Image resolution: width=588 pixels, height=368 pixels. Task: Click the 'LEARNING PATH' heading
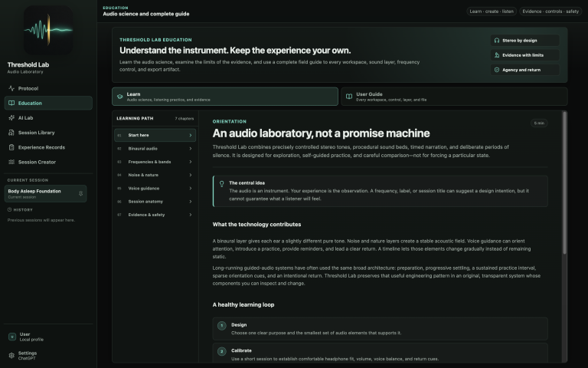point(135,118)
